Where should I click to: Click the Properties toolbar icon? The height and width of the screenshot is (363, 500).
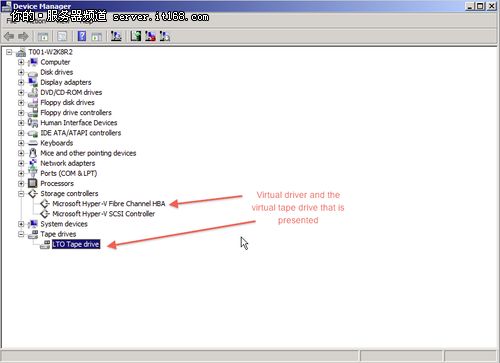(x=62, y=36)
